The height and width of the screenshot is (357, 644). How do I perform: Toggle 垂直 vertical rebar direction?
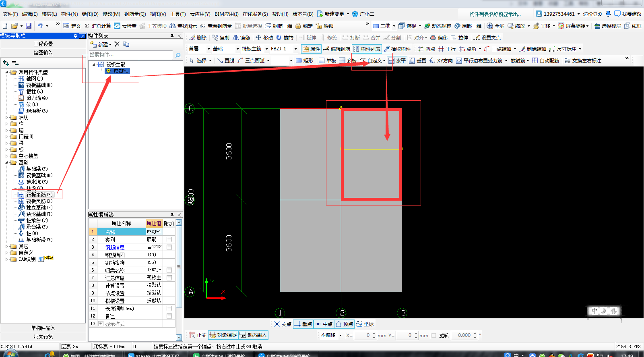pos(418,60)
